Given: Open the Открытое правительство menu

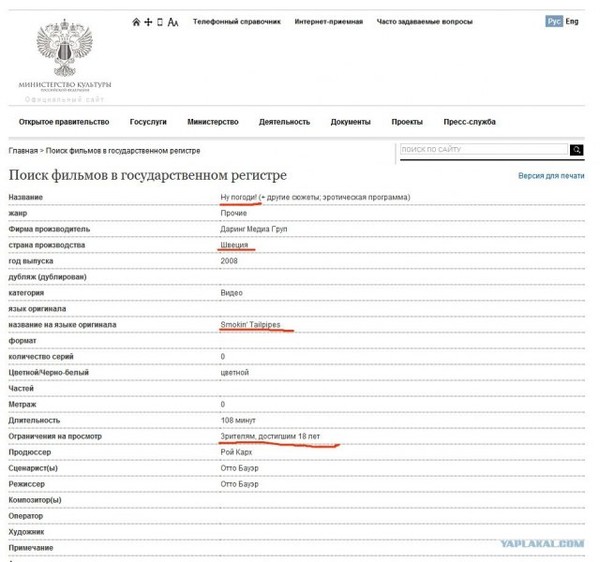Looking at the screenshot, I should tap(64, 122).
